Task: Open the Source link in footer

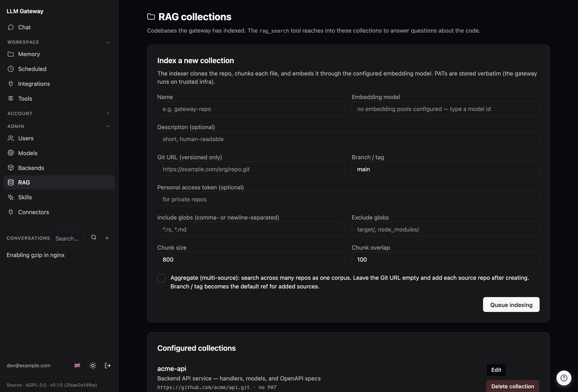Action: click(x=14, y=385)
